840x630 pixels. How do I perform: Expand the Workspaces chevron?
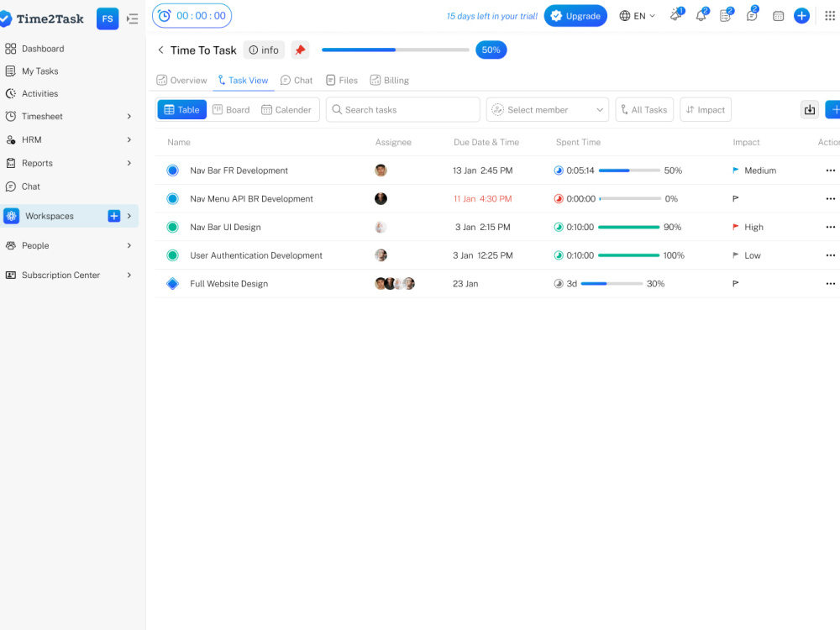tap(129, 216)
